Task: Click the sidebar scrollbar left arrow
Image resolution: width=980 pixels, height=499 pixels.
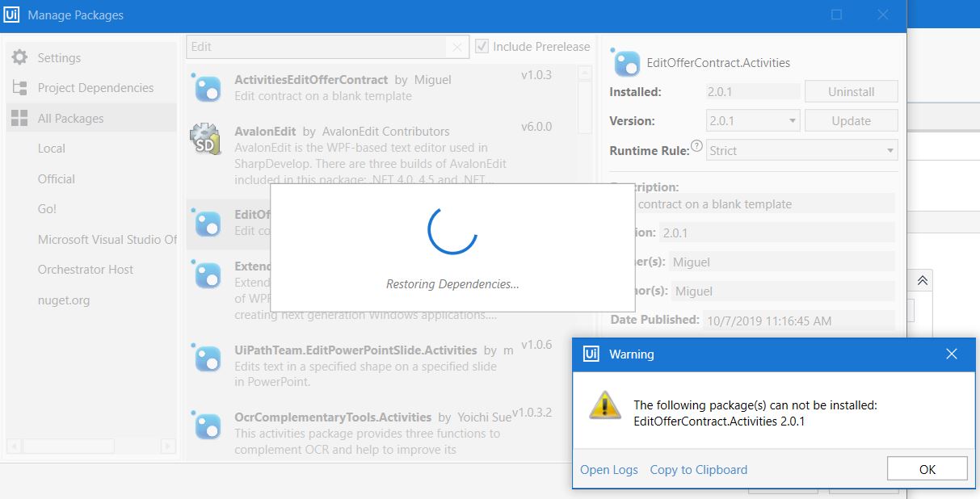Action: (x=15, y=446)
